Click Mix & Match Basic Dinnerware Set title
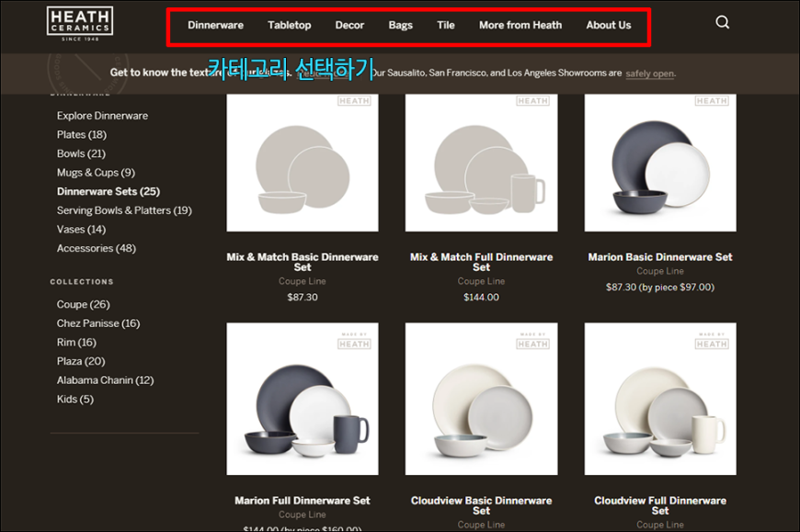 pos(303,262)
